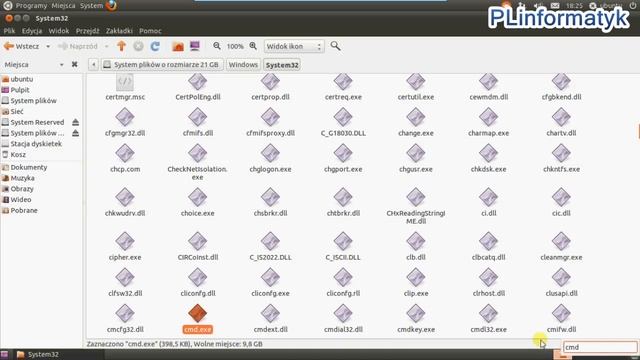Open Pobrane in the sidebar
This screenshot has width=640, height=360.
(x=24, y=211)
